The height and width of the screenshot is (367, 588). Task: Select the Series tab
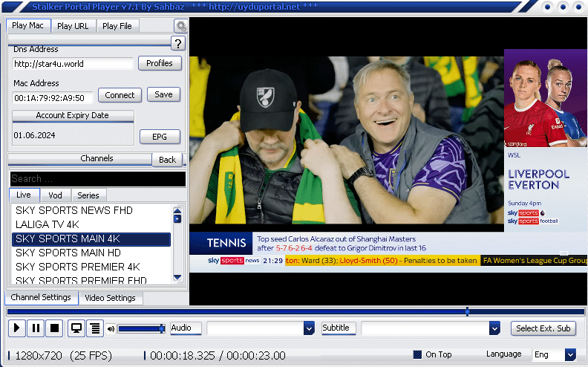tap(88, 195)
